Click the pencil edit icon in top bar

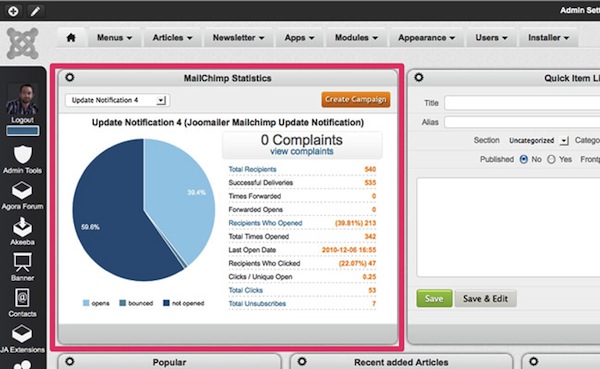pos(35,11)
